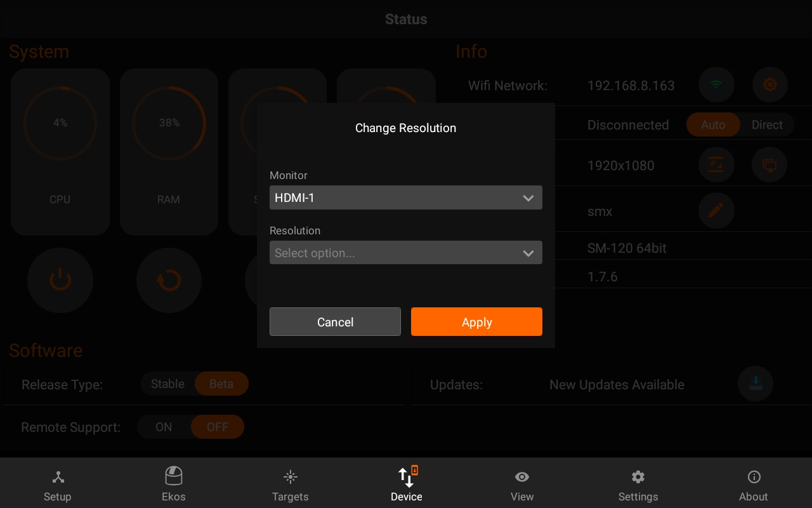
Task: Click the Wifi Network label
Action: 507,86
